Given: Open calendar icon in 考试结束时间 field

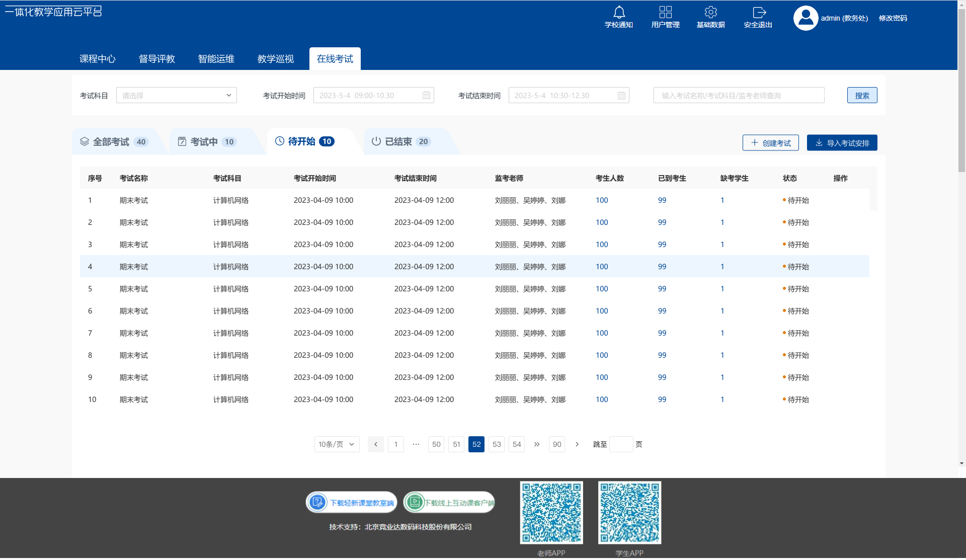Looking at the screenshot, I should [621, 96].
